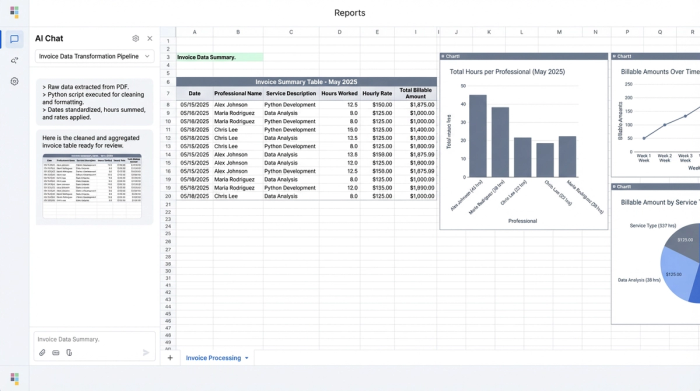700x391 pixels.
Task: Click the Professional axis label in the bar chart
Action: (x=522, y=221)
